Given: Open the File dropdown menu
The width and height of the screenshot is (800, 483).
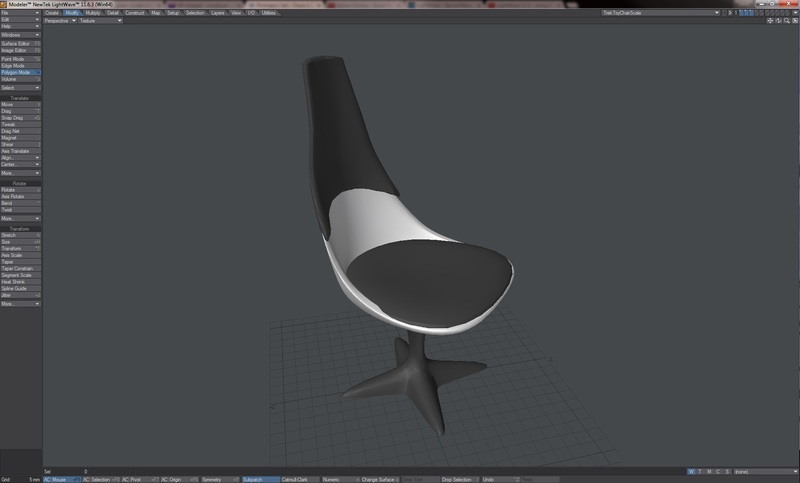Looking at the screenshot, I should click(x=20, y=13).
